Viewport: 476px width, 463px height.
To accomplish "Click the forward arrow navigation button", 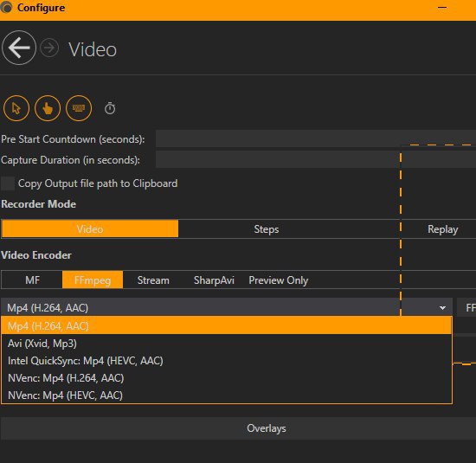I will 49,48.
